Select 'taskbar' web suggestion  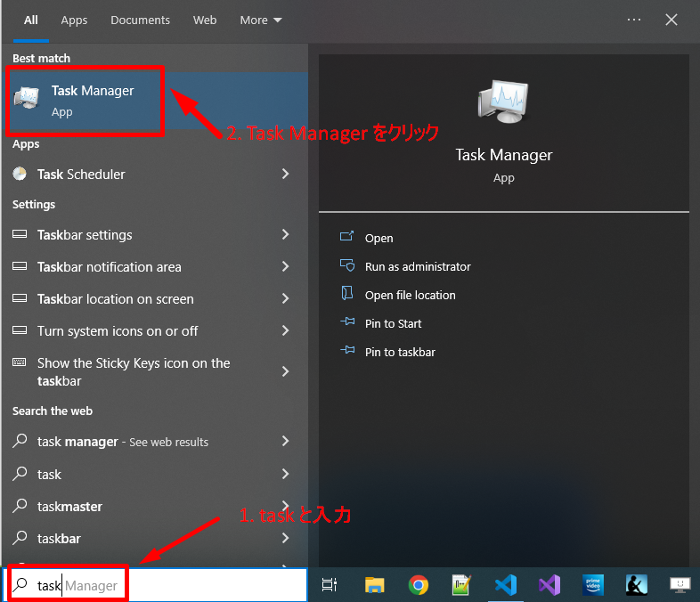click(x=59, y=539)
